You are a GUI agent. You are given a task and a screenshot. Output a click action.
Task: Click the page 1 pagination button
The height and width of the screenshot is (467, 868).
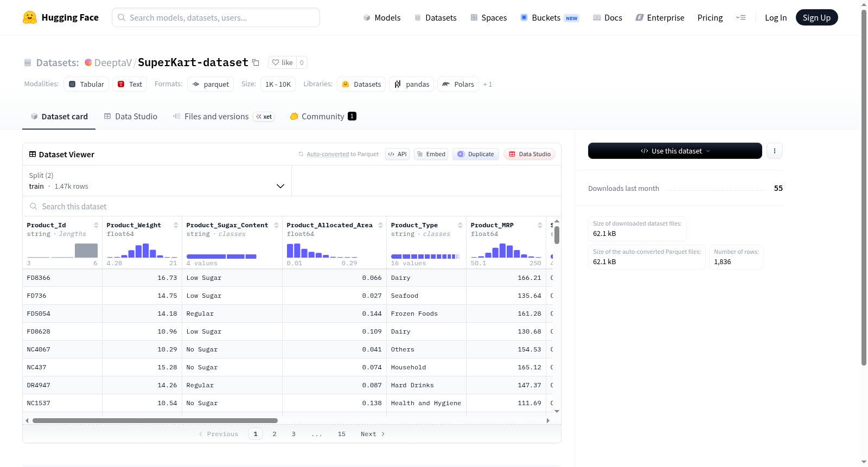tap(256, 434)
